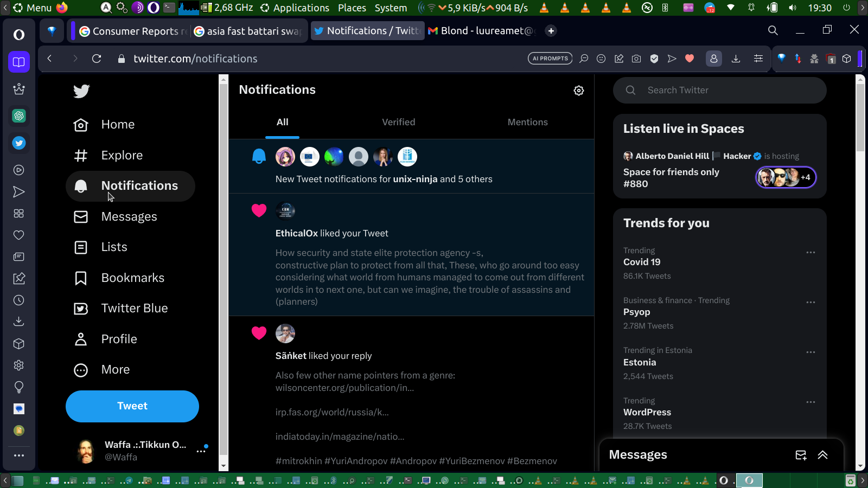This screenshot has width=868, height=488.
Task: Toggle the ad blocker shield icon
Action: point(654,59)
